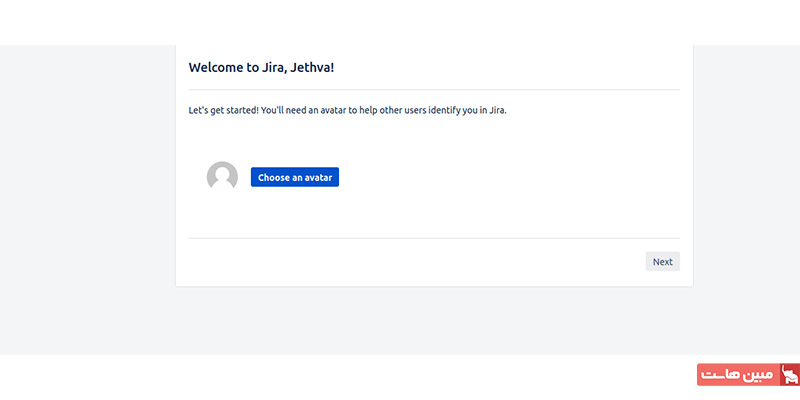Click the word avatar in the instruction sentence
Image resolution: width=800 pixels, height=400 pixels.
click(333, 111)
